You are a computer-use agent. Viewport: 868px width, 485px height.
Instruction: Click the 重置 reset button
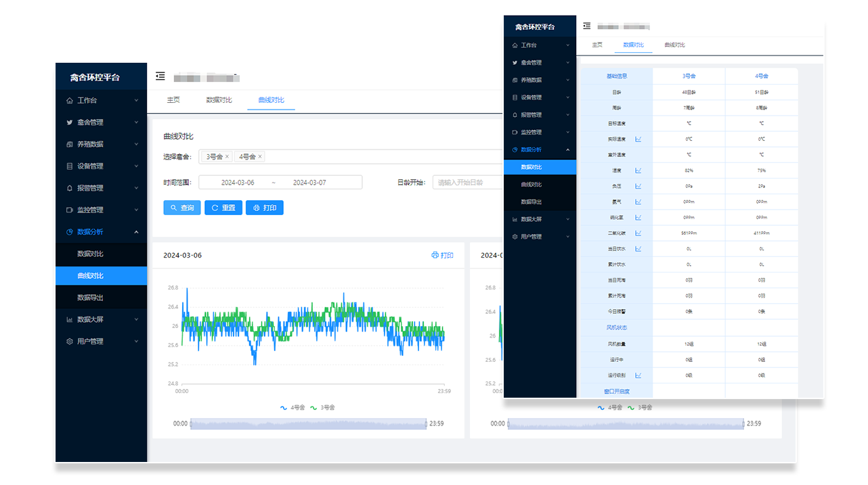pos(223,208)
